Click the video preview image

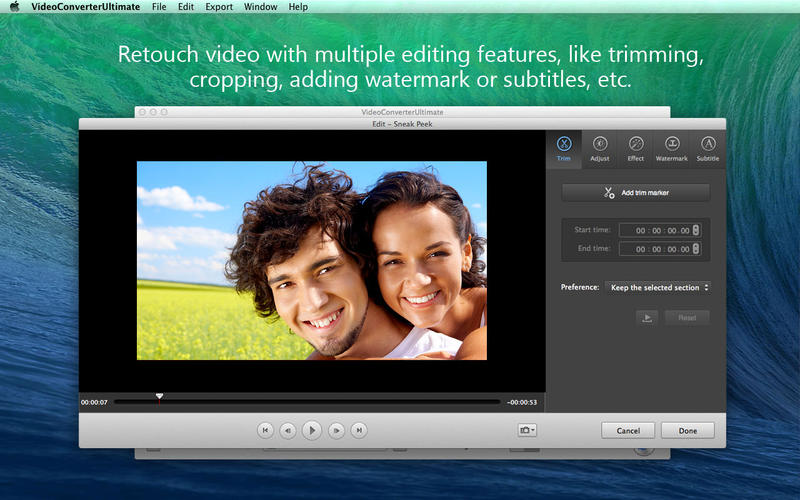[312, 260]
